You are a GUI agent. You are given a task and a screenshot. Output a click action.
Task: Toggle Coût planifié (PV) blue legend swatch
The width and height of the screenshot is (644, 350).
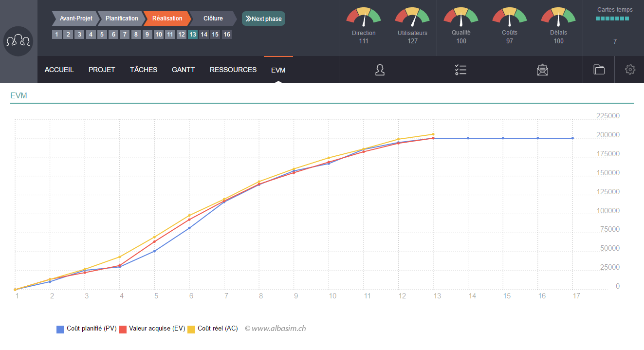click(60, 329)
